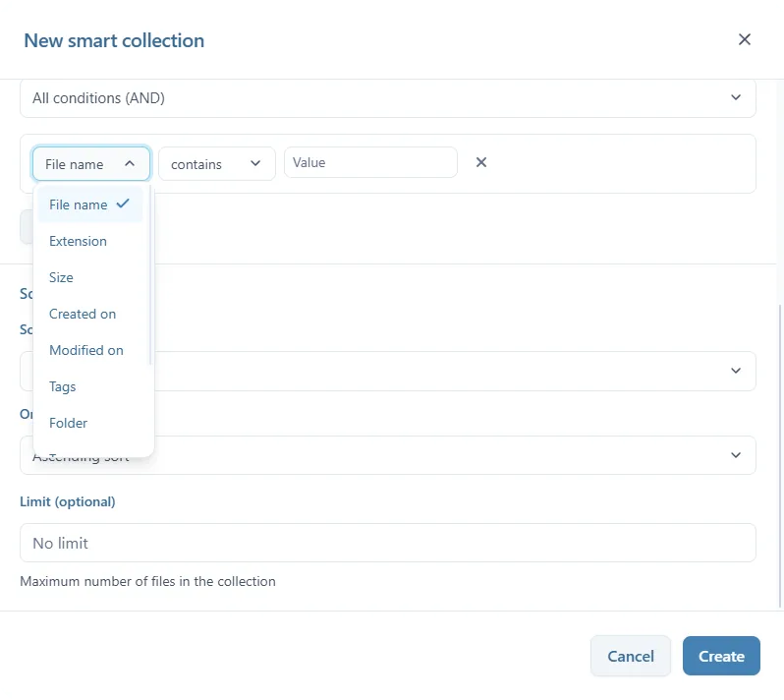784x700 pixels.
Task: Select Extension option in list
Action: [x=90, y=241]
